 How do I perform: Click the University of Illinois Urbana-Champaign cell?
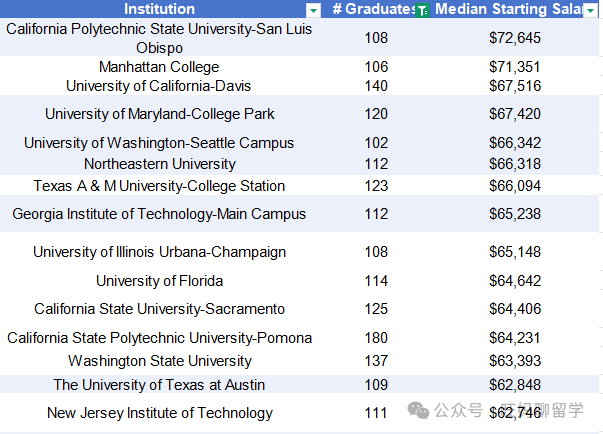click(160, 252)
